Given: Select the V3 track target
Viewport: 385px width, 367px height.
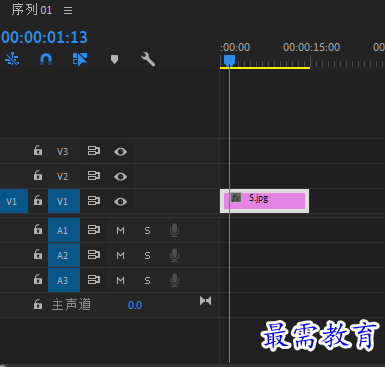Looking at the screenshot, I should 62,151.
